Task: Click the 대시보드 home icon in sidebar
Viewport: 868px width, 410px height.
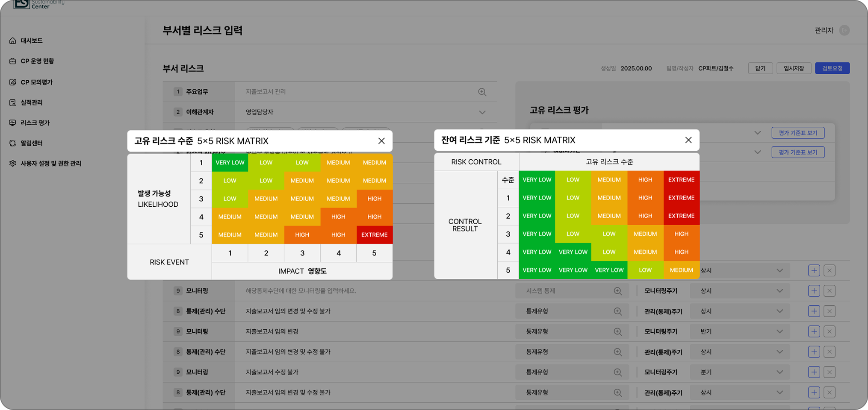Action: (13, 41)
